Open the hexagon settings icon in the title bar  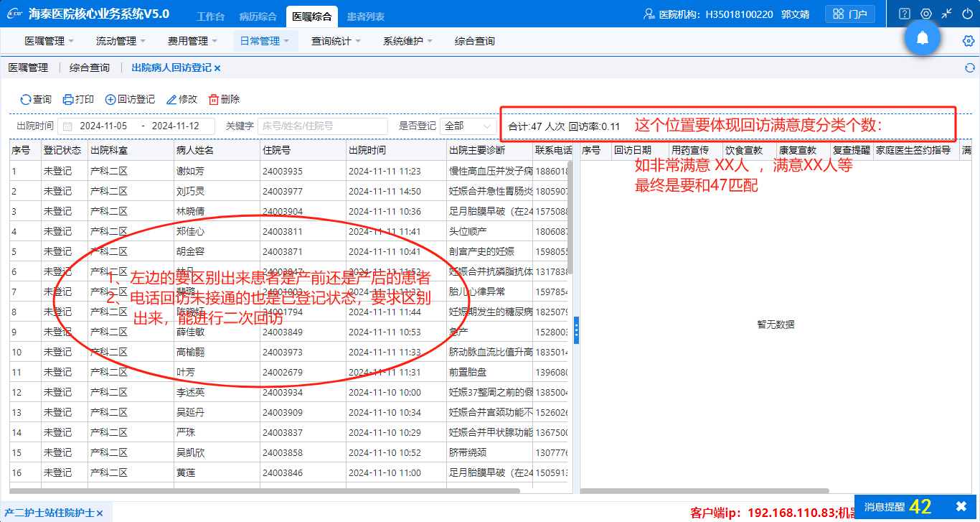pos(926,14)
